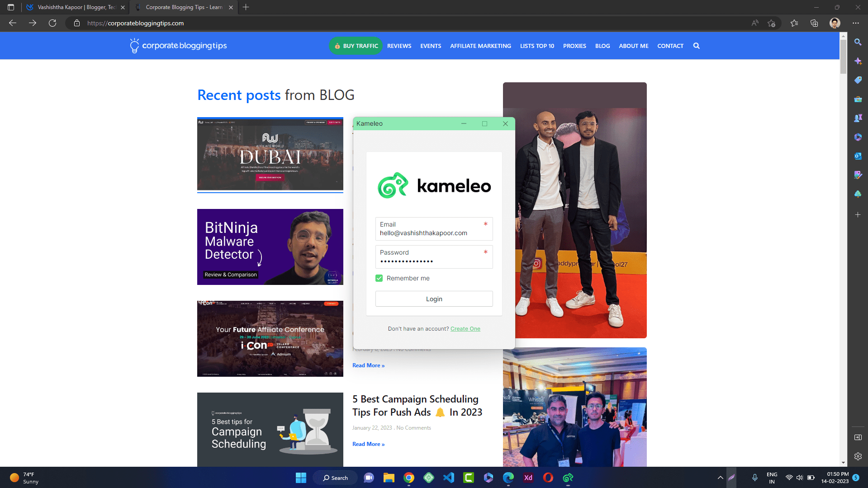Click the Corporate Blogging Tips logo

point(178,45)
